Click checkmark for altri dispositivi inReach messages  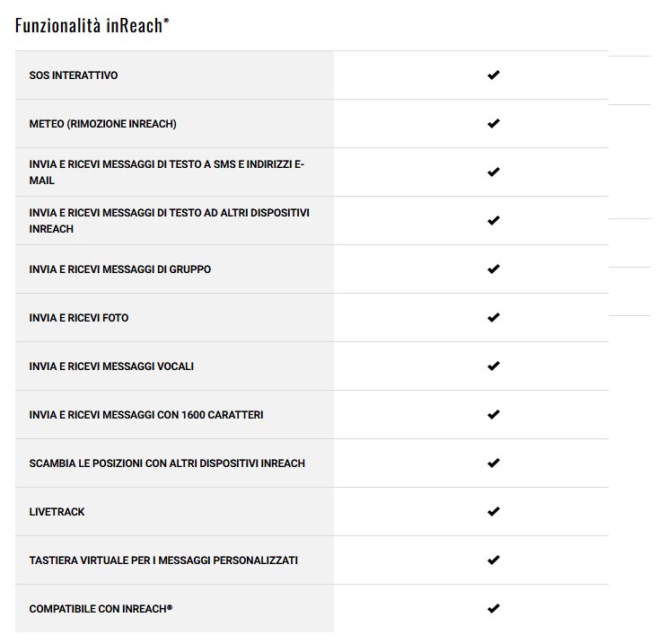click(493, 221)
